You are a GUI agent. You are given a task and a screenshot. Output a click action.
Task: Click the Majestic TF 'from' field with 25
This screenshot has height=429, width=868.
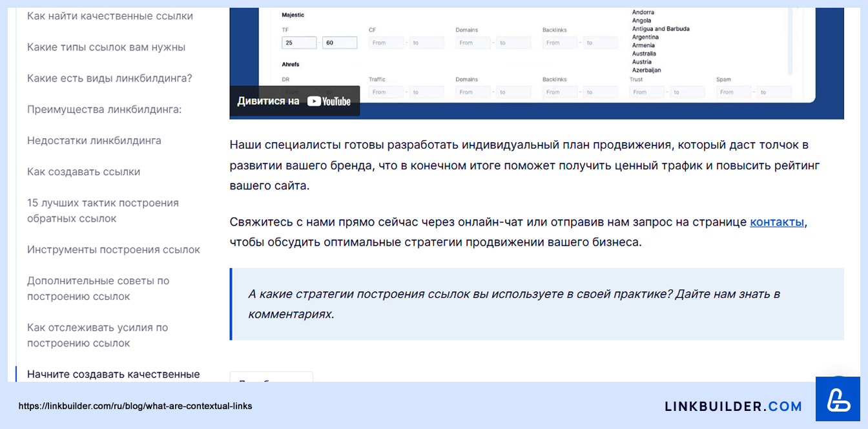click(299, 43)
